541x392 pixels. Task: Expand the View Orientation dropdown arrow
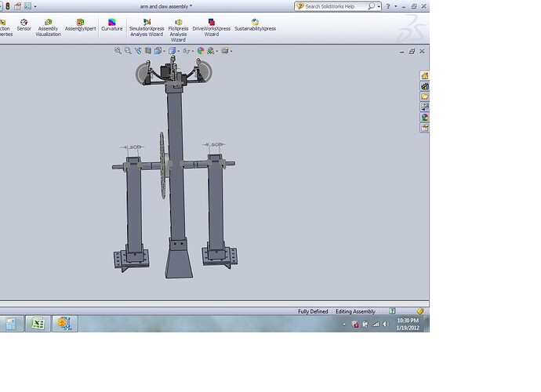tap(164, 51)
